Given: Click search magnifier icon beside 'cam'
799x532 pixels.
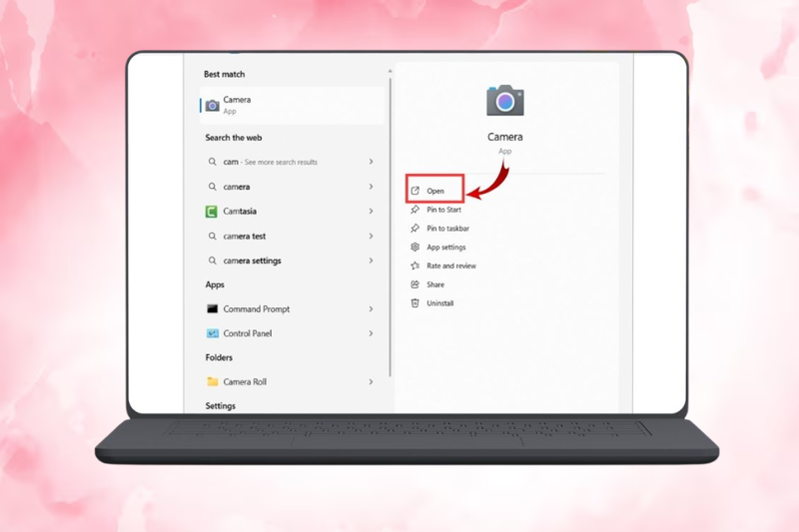Looking at the screenshot, I should (213, 162).
